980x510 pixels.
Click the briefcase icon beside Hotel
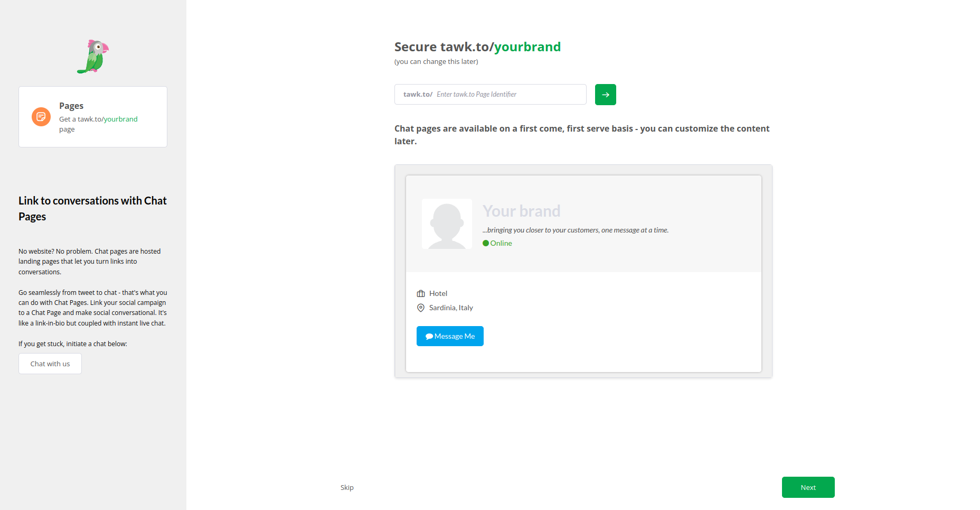(x=421, y=294)
